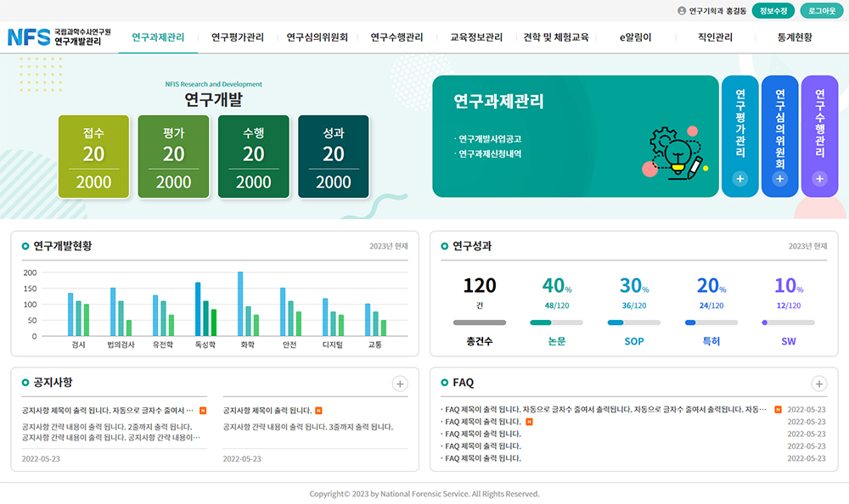849x504 pixels.
Task: Open the 접수 status card
Action: 93,156
